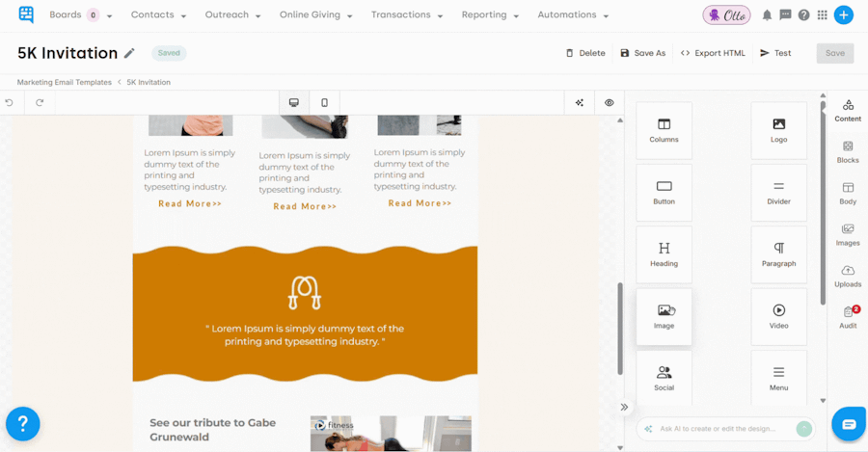Viewport: 868px width, 452px height.
Task: Send a Test email
Action: (775, 53)
